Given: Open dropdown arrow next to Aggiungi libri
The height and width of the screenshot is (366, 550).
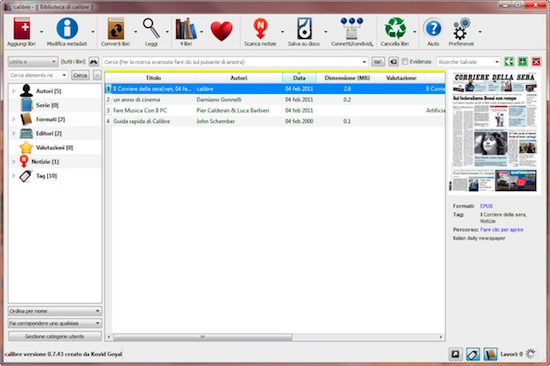Looking at the screenshot, I should pyautogui.click(x=41, y=32).
